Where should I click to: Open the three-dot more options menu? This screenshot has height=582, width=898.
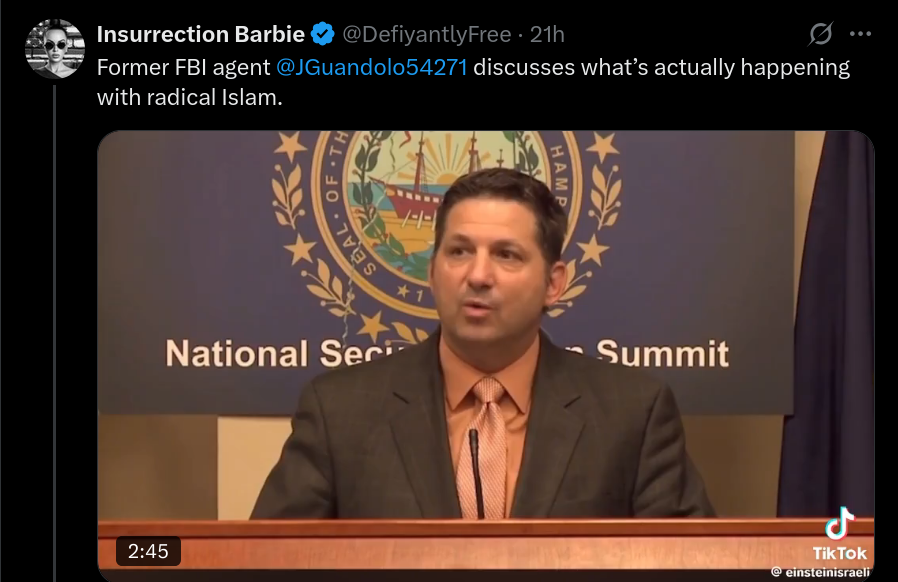coord(860,34)
